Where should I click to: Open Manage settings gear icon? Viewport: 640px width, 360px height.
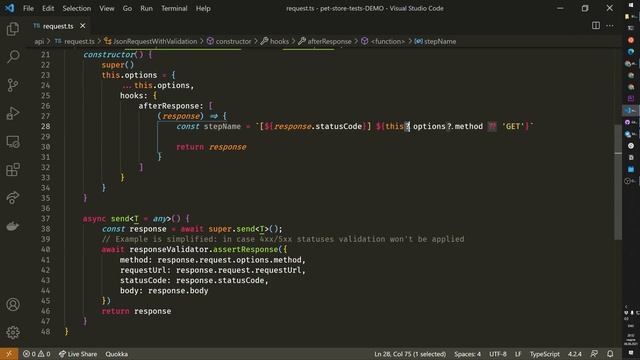coord(13,332)
